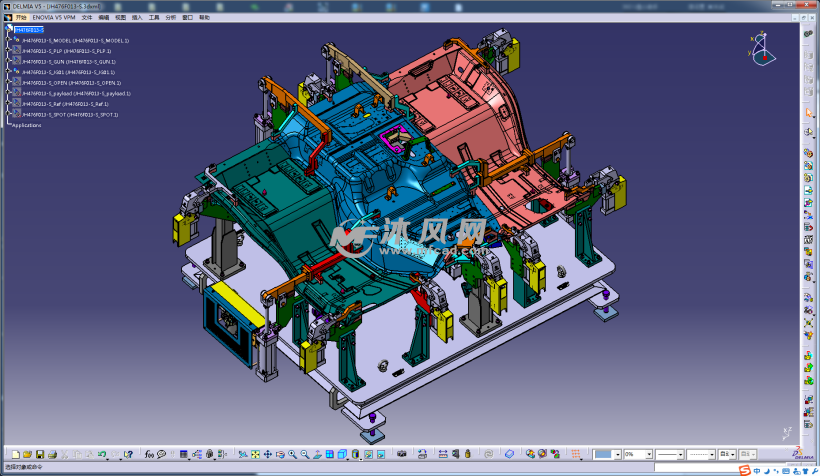
Task: Open the 开始 (Start) menu
Action: [x=20, y=18]
